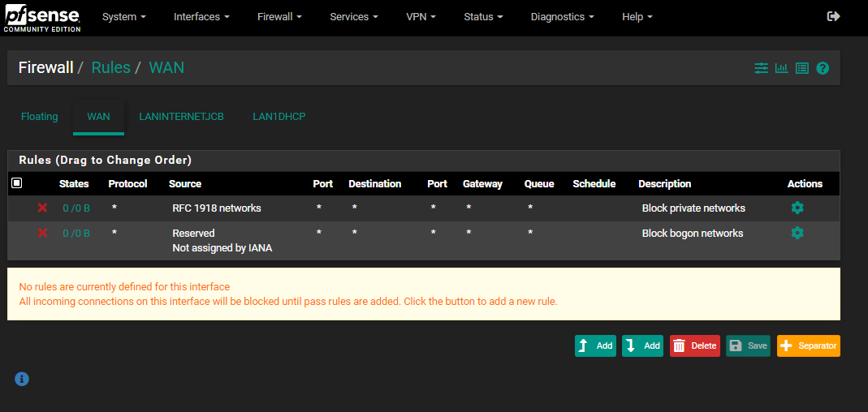868x412 pixels.
Task: Click the logout arrow icon
Action: click(833, 16)
